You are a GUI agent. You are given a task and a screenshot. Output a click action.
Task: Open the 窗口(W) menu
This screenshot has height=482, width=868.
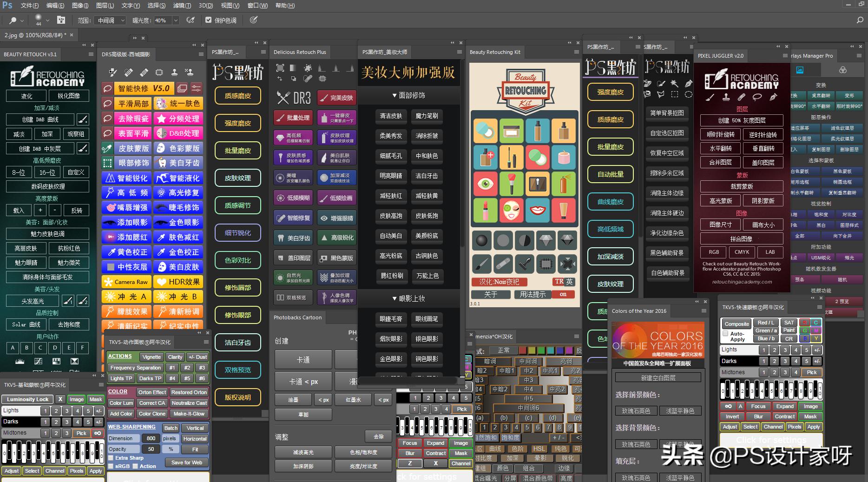[x=257, y=6]
